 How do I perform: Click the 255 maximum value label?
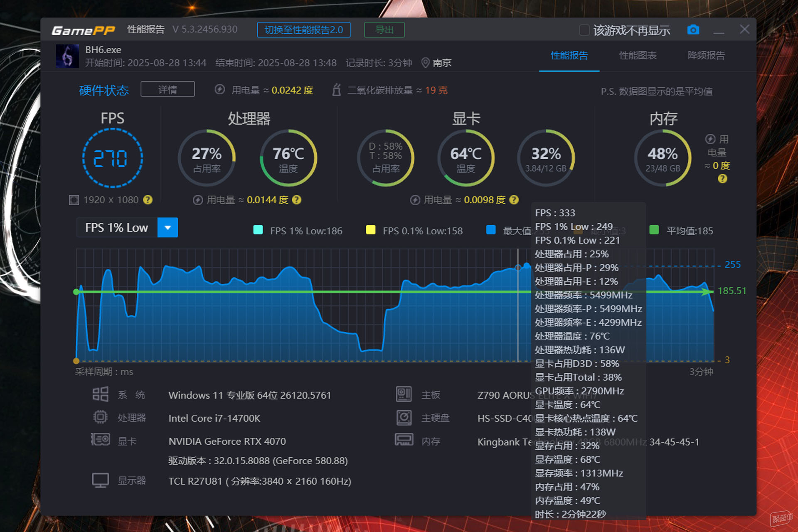click(x=732, y=265)
